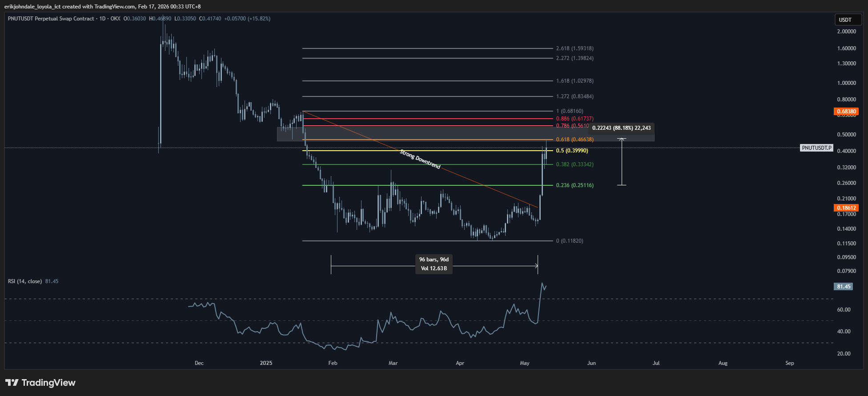Viewport: 868px width, 396px height.
Task: Select the Mar label on the time axis
Action: click(393, 363)
